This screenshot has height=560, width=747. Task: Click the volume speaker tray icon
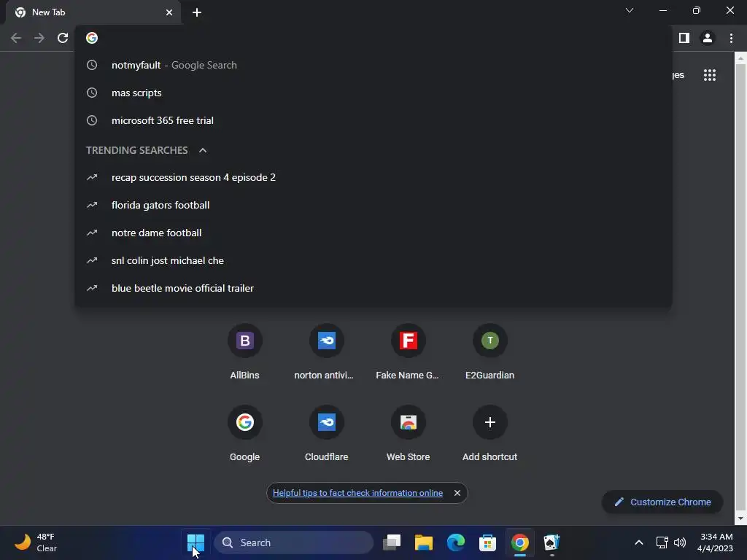click(680, 542)
